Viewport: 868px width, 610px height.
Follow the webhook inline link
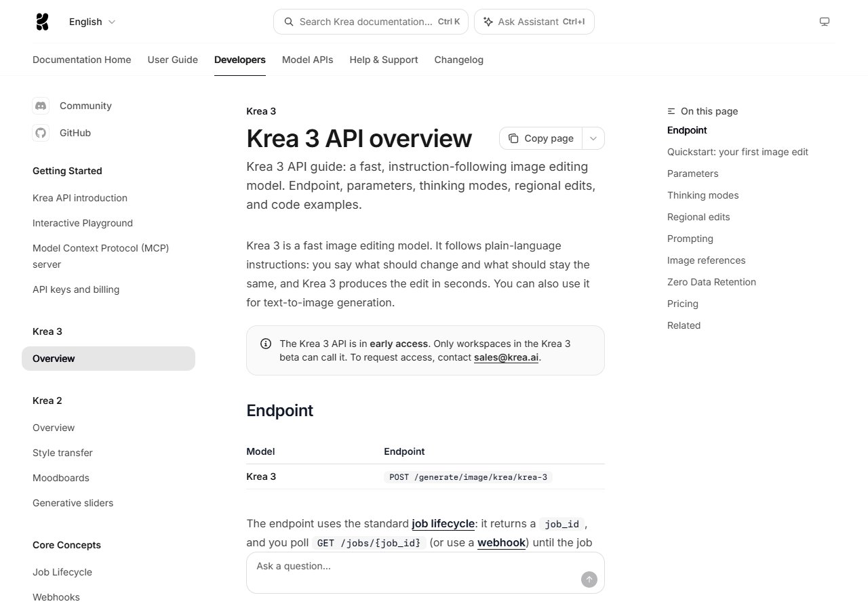click(501, 543)
